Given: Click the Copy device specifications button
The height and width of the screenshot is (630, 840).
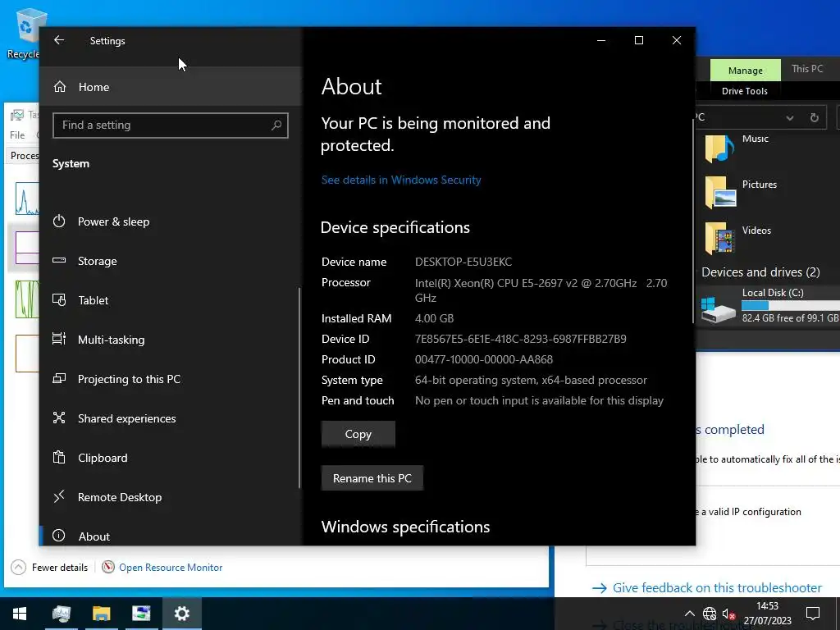Looking at the screenshot, I should pyautogui.click(x=358, y=434).
